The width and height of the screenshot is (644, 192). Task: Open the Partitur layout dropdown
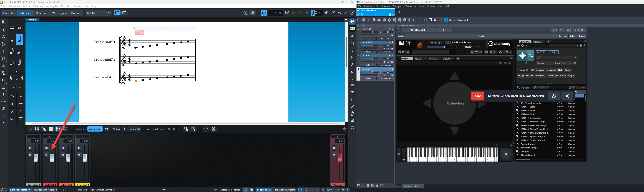pyautogui.click(x=99, y=13)
